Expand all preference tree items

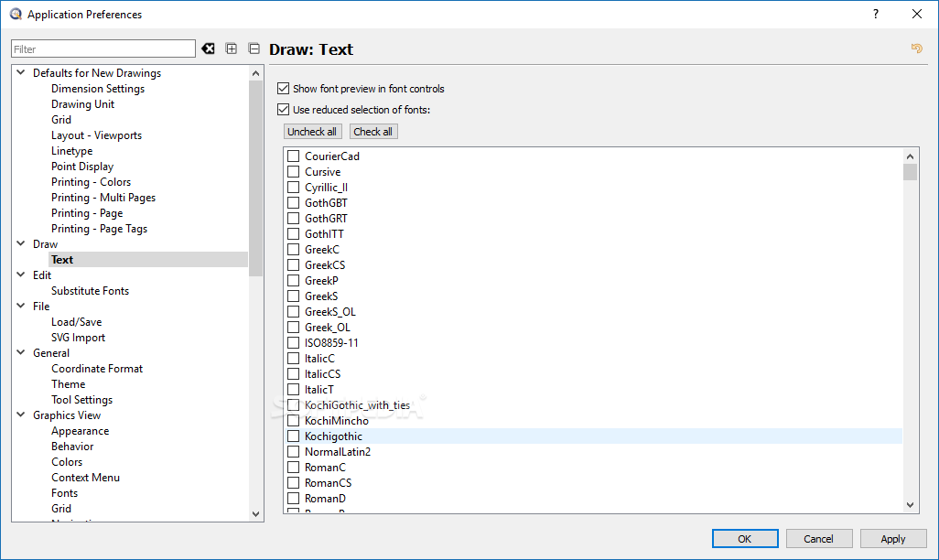[x=232, y=48]
